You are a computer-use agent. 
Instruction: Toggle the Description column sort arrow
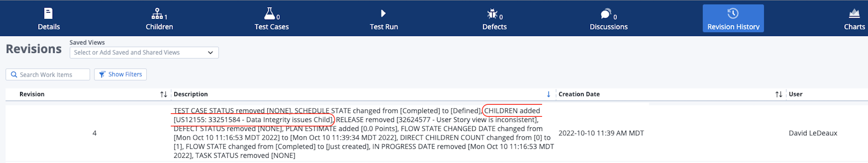[x=549, y=94]
